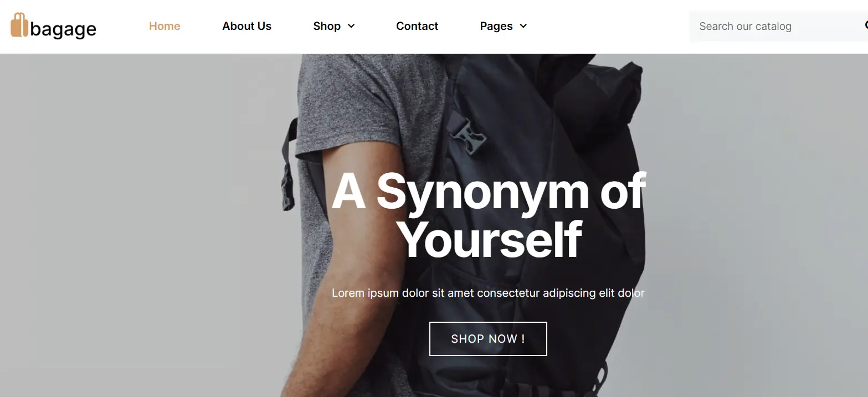Click the Lorem ipsum subtitle text

(488, 293)
